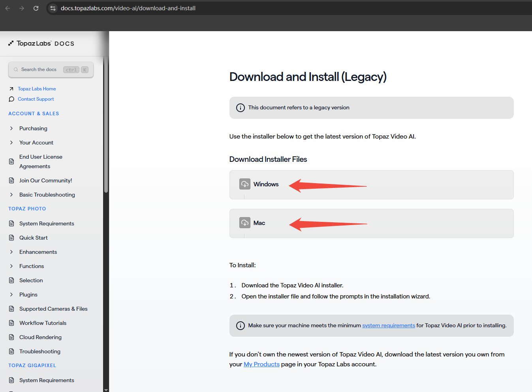Follow the system requirements link

pyautogui.click(x=388, y=326)
